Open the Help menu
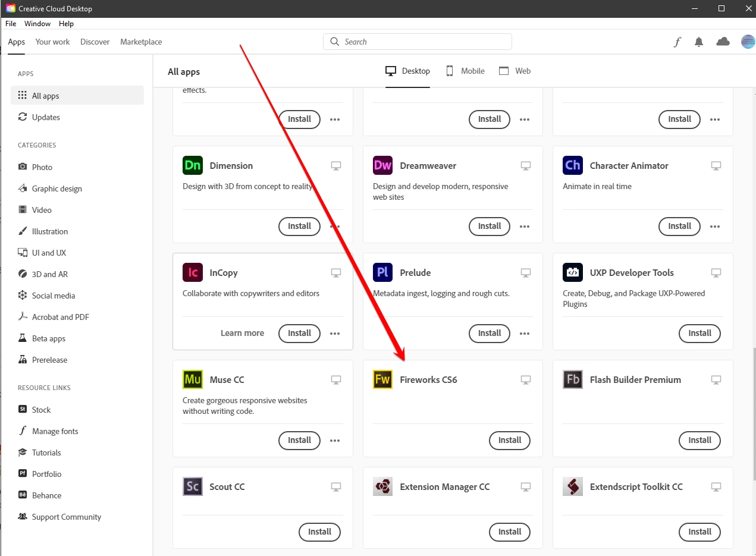 point(66,24)
